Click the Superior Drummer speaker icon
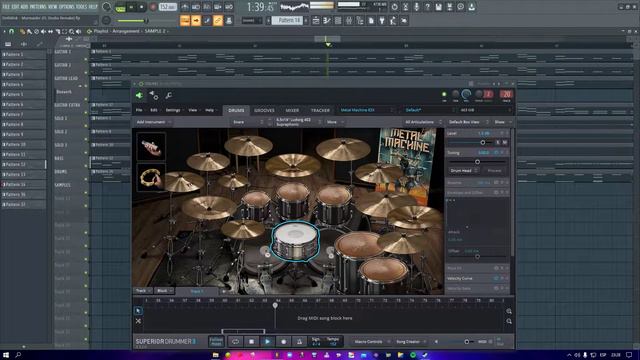Viewport: 640px width, 360px height. click(x=139, y=96)
